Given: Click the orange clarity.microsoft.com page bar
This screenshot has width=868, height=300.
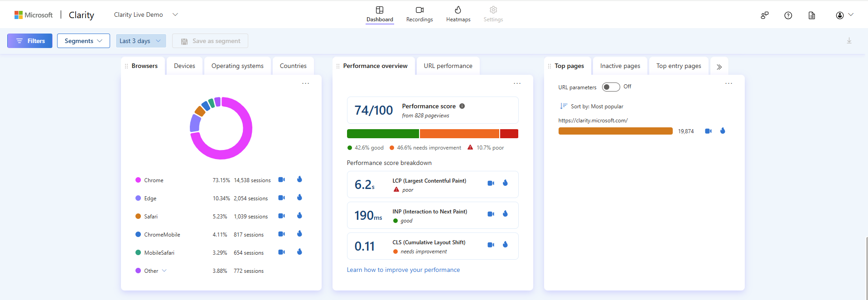Looking at the screenshot, I should 615,131.
